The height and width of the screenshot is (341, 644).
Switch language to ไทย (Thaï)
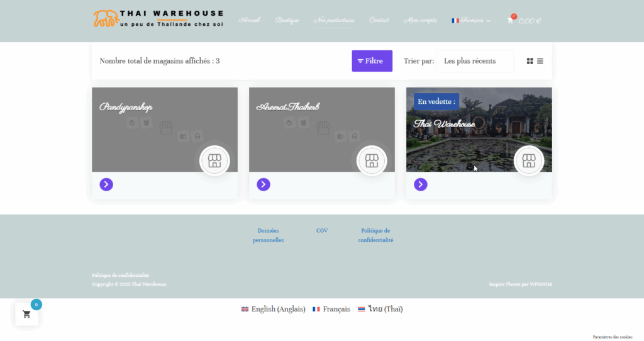click(380, 309)
